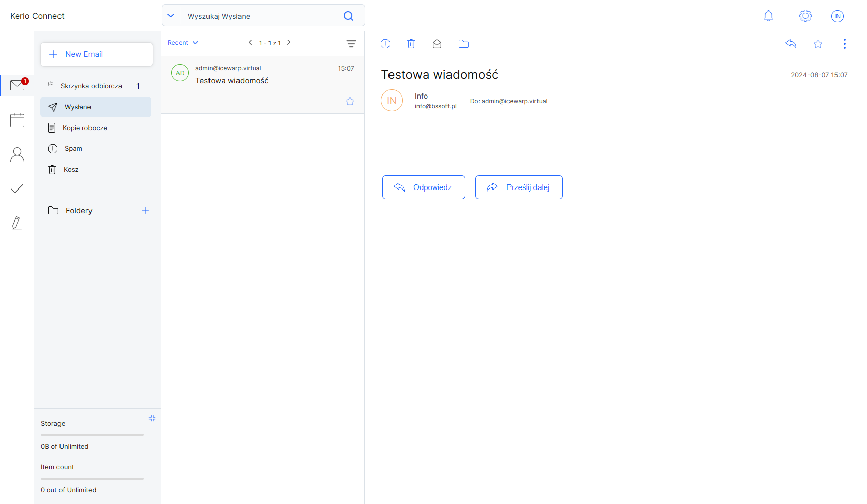Image resolution: width=867 pixels, height=504 pixels.
Task: Open notes pencil icon in sidebar
Action: [17, 223]
